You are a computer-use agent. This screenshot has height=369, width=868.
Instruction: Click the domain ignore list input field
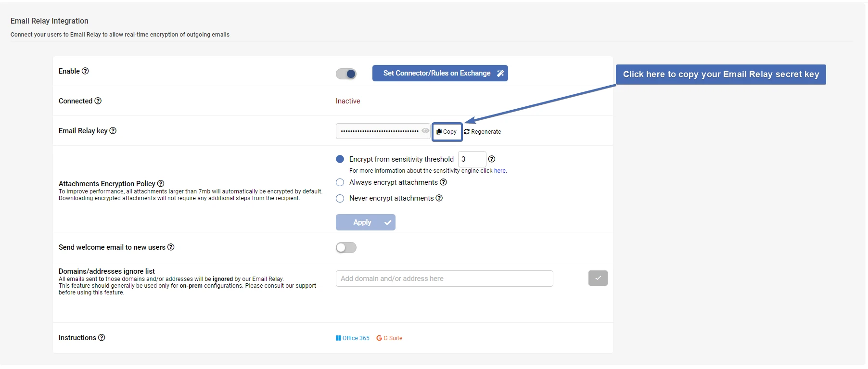click(444, 278)
